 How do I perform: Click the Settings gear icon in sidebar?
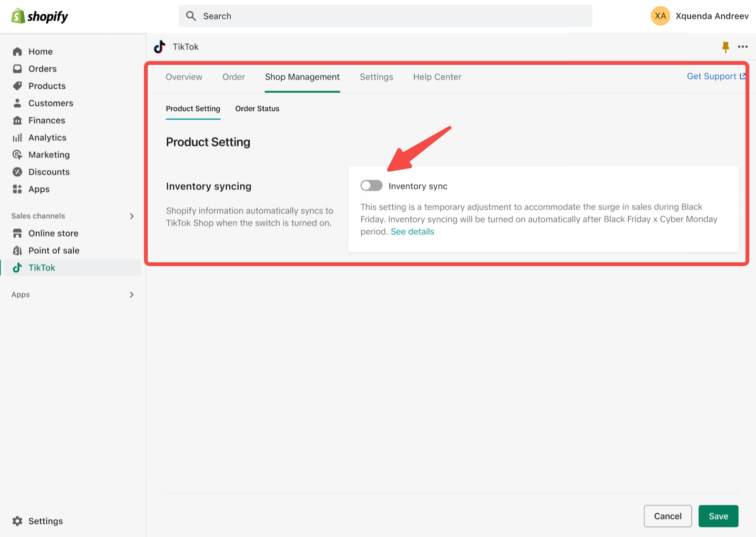point(18,521)
